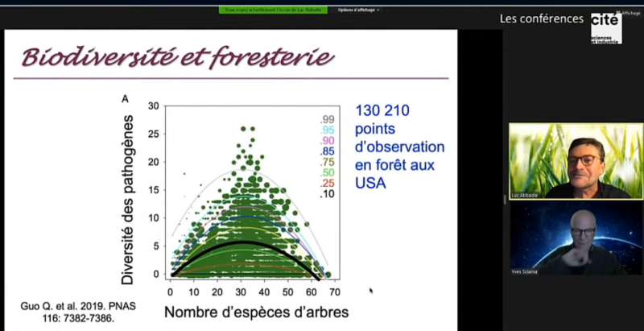Click the '.50' quantile legend entry
644x331 pixels.
tap(328, 172)
